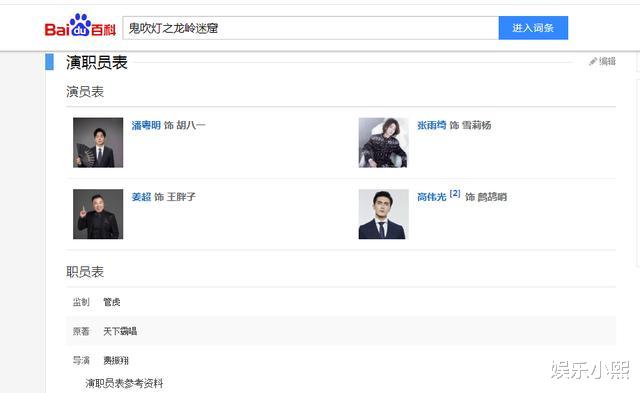
Task: Click the 职员表 subheading
Action: tap(85, 272)
